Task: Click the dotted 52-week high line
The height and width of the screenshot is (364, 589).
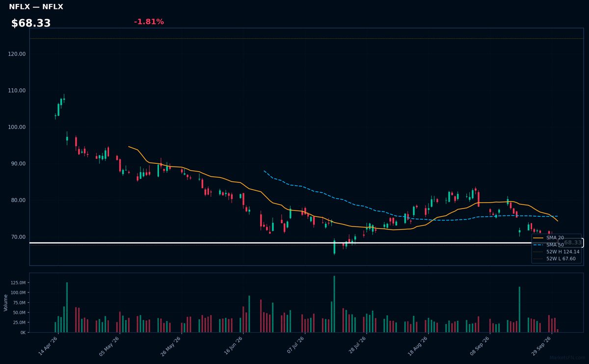Action: pos(306,38)
